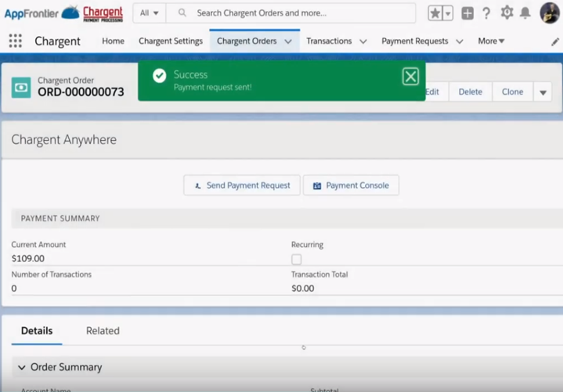Toggle the Recurring checkbox
This screenshot has height=392, width=563.
pyautogui.click(x=296, y=259)
